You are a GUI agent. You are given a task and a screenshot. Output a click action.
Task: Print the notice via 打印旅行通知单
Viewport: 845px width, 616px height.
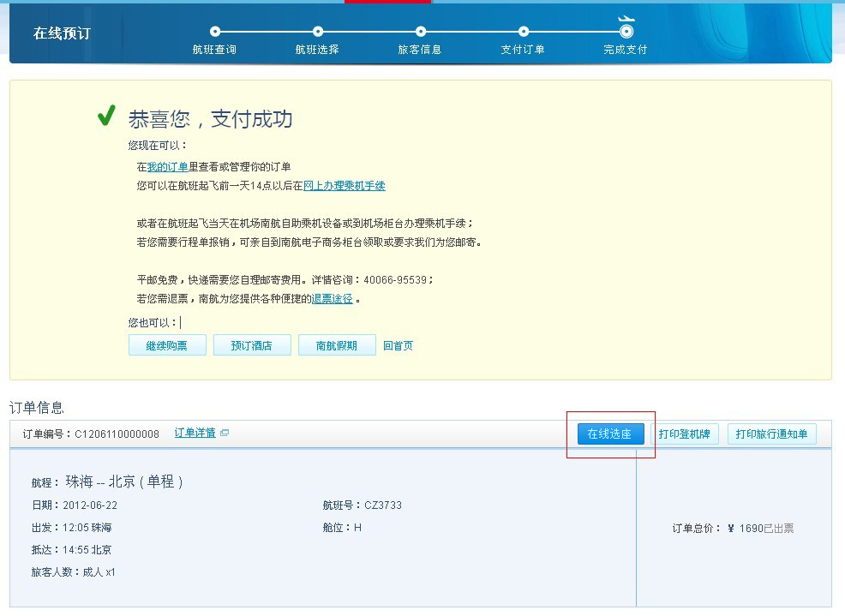(771, 434)
